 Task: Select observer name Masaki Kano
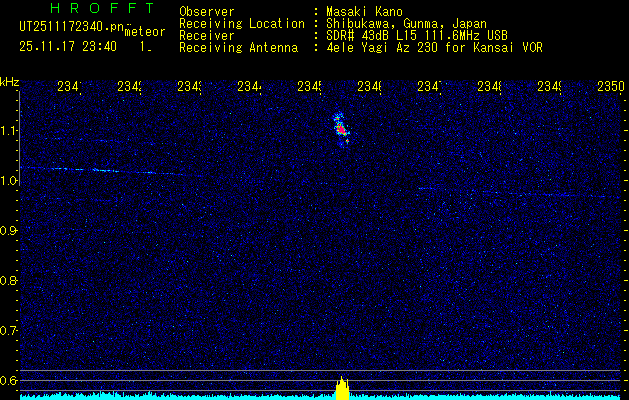[364, 12]
